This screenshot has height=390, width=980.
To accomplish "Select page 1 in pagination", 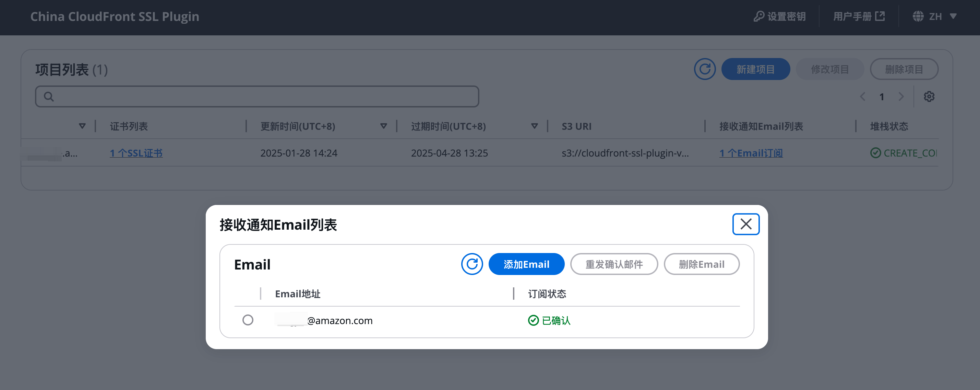I will pyautogui.click(x=882, y=97).
